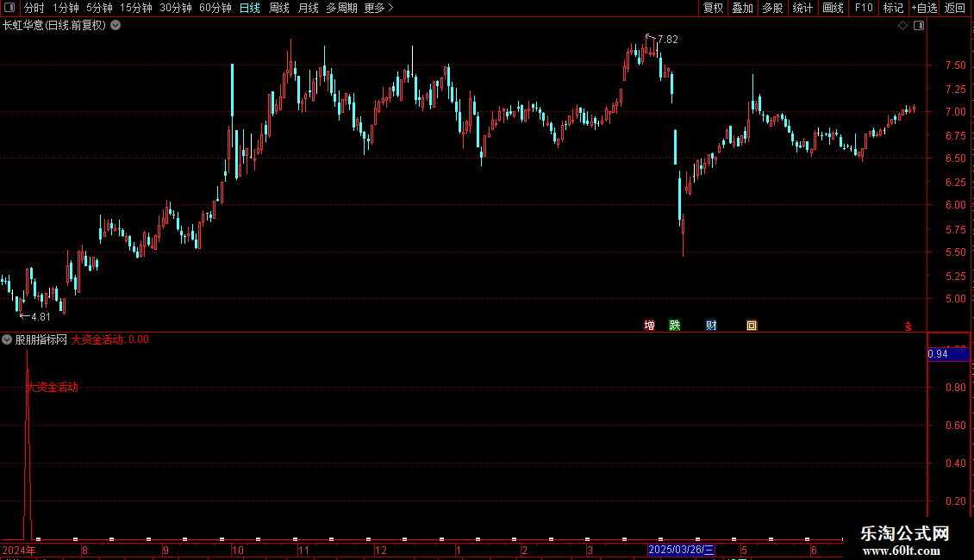Click the 4.81 low price label

click(41, 317)
